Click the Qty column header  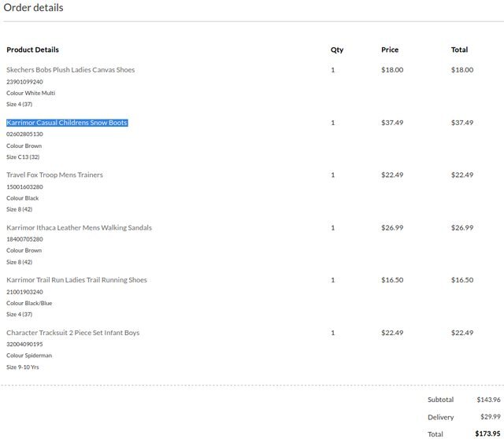click(337, 50)
